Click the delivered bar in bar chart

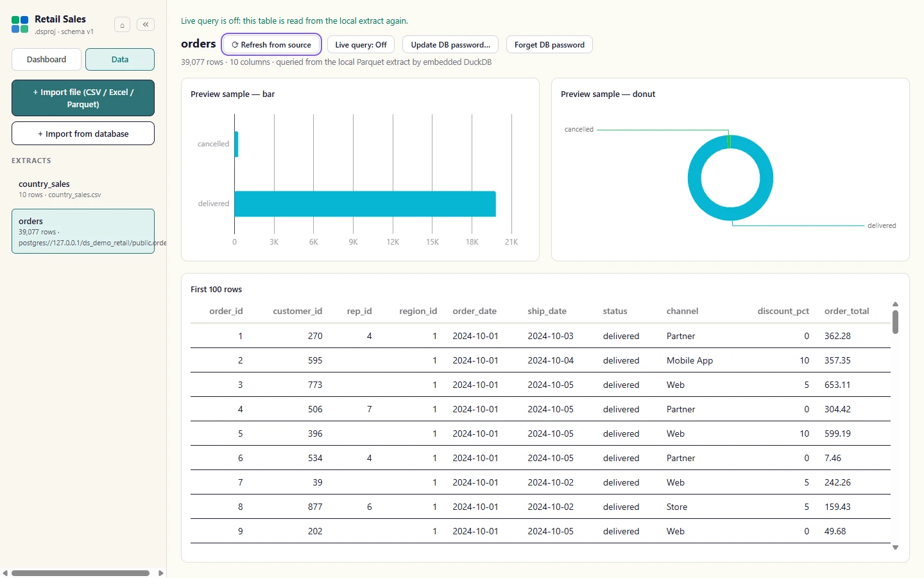coord(365,204)
